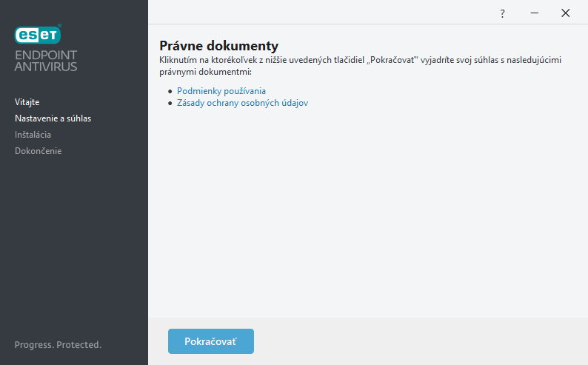Select Nastavenie a súhlas sidebar step

(53, 118)
